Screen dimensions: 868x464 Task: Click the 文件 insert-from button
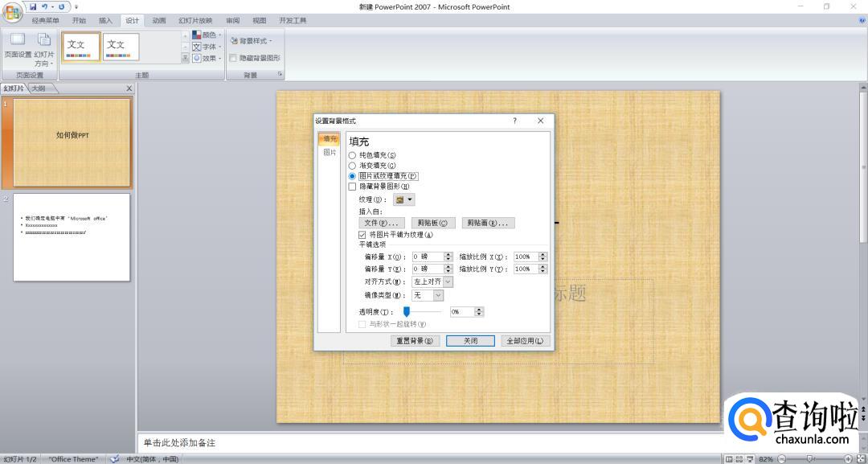[x=382, y=223]
